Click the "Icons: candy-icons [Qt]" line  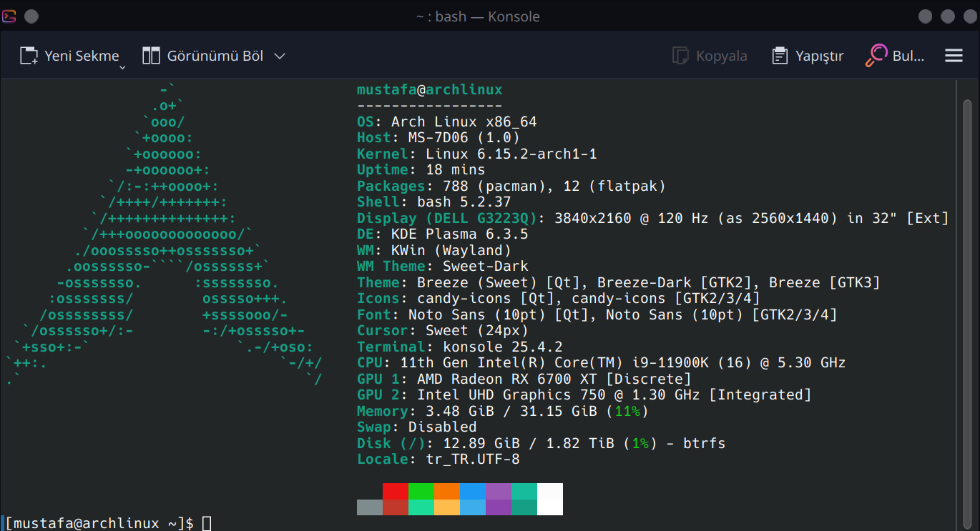click(559, 299)
